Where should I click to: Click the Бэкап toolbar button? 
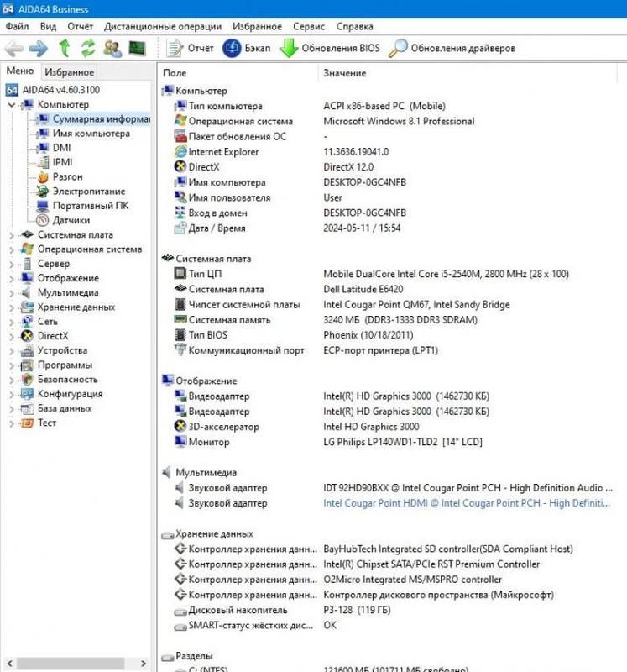click(246, 49)
